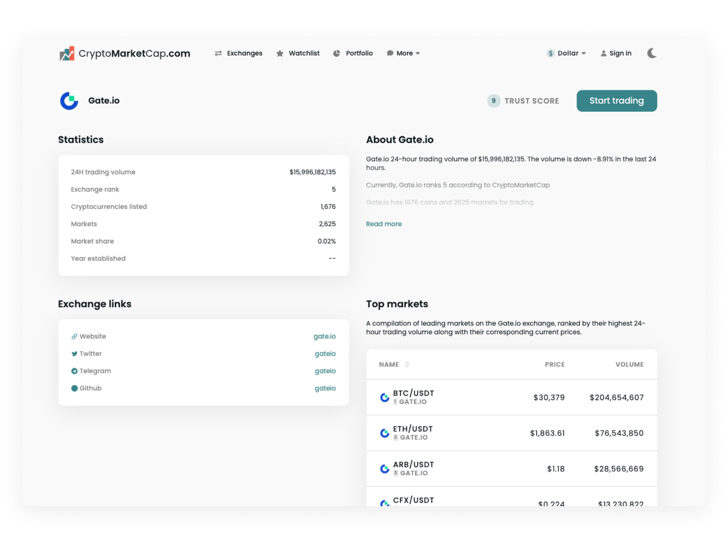
Task: Click the CryptoMarketCap.com chart logo
Action: coord(67,53)
